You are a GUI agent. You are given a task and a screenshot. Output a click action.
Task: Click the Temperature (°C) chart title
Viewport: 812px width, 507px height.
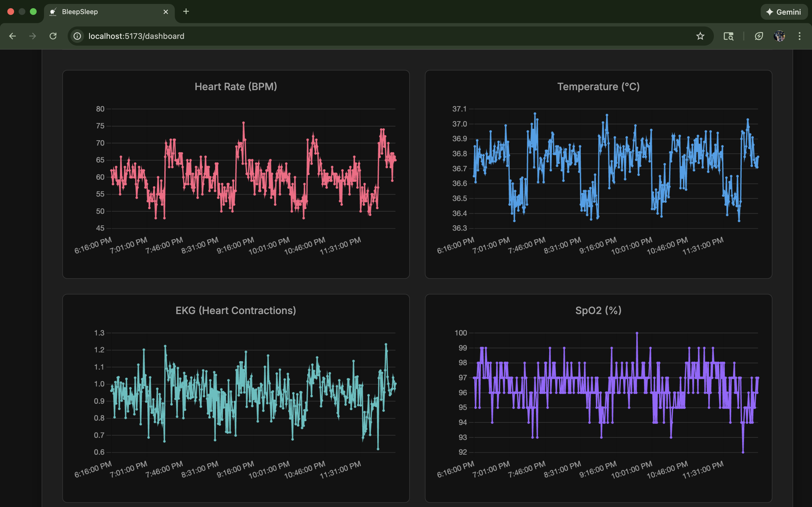(x=598, y=86)
